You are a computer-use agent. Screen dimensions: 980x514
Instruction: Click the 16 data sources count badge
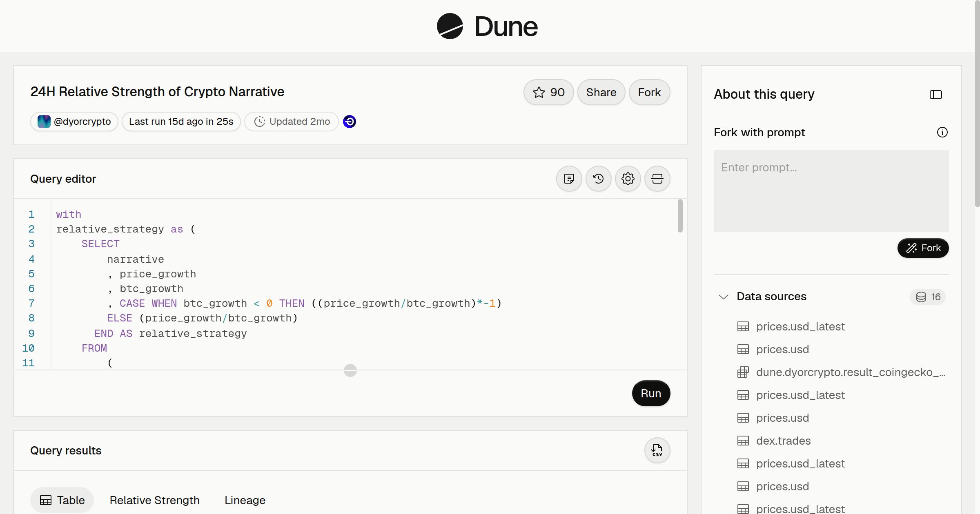pos(928,297)
